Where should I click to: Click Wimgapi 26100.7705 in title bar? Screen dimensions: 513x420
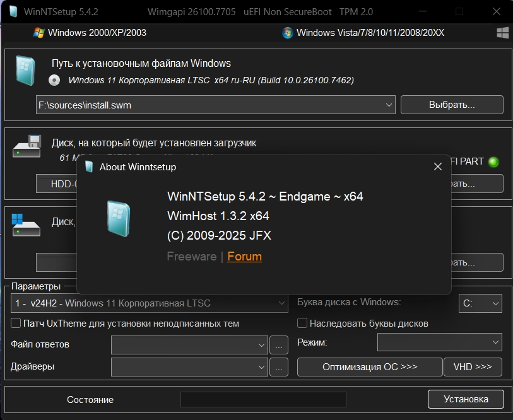[x=191, y=12]
